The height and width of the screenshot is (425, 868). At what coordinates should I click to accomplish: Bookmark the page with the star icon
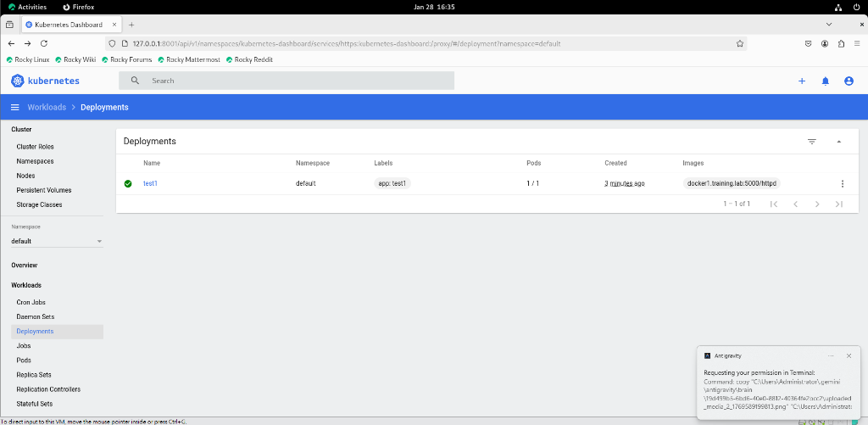(739, 43)
